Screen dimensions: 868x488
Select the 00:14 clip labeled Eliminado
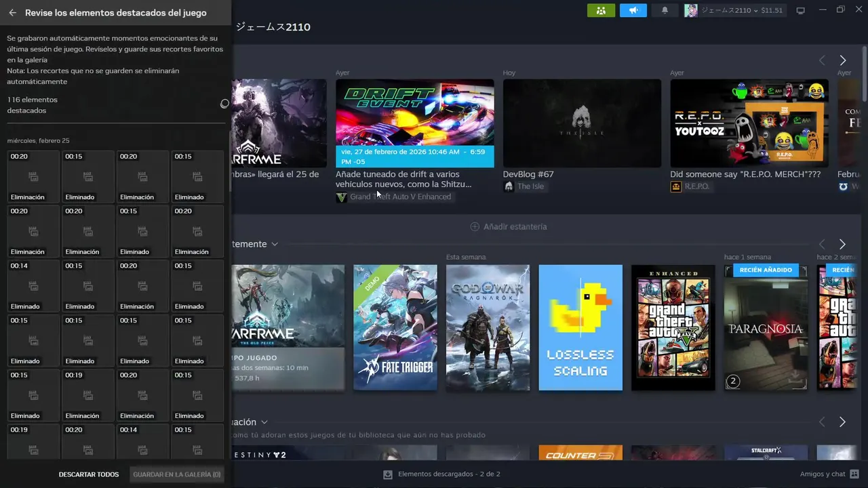[33, 285]
